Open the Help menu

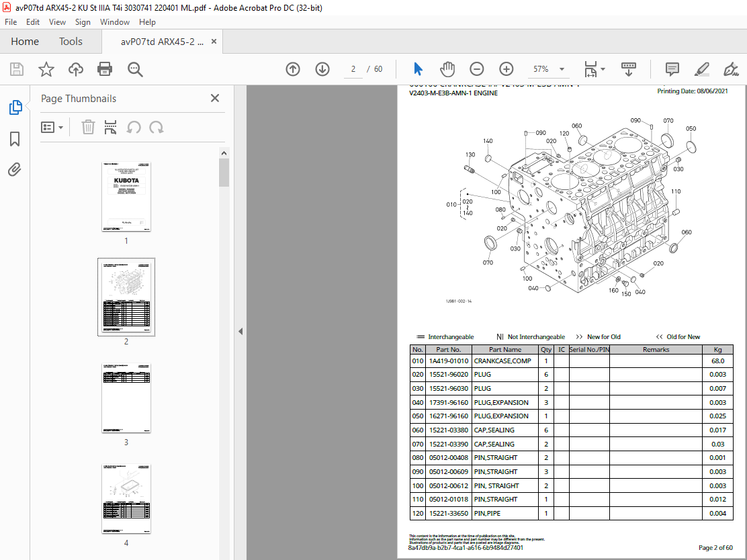click(x=147, y=22)
